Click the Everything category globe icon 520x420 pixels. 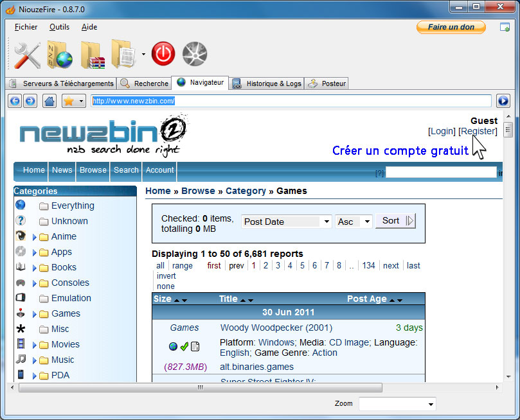click(x=20, y=205)
